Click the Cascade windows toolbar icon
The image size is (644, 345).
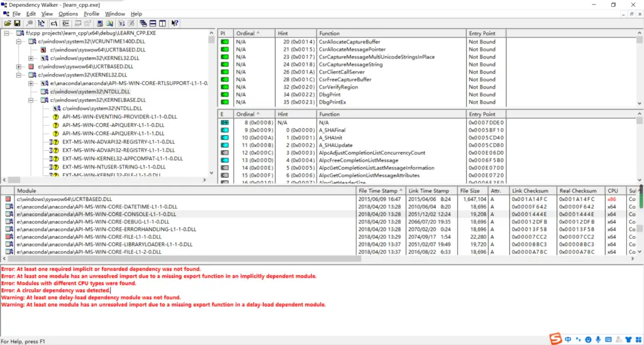pyautogui.click(x=143, y=23)
